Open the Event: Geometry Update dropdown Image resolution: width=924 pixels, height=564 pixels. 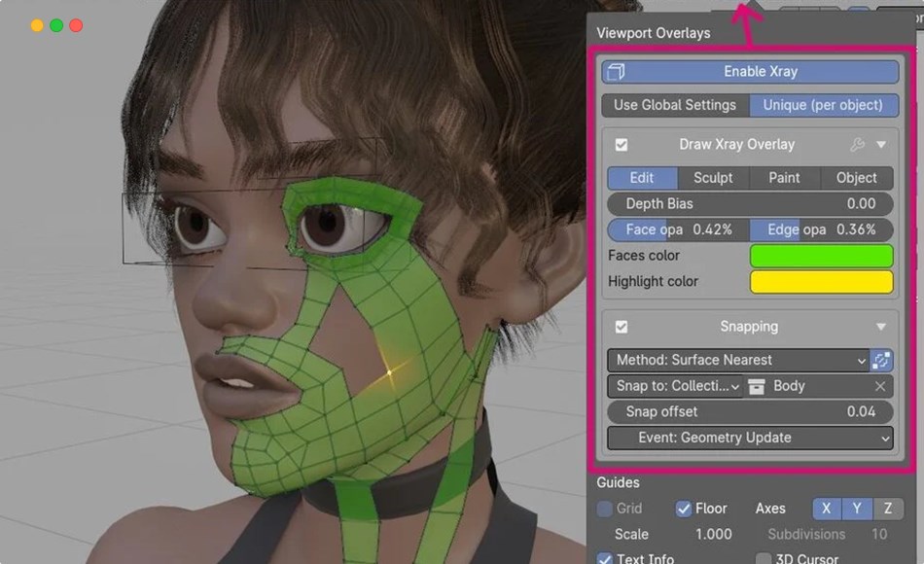click(x=748, y=438)
